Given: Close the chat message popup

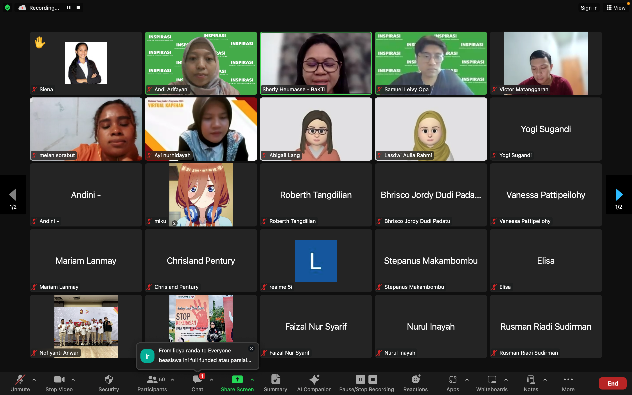Looking at the screenshot, I should [x=252, y=349].
